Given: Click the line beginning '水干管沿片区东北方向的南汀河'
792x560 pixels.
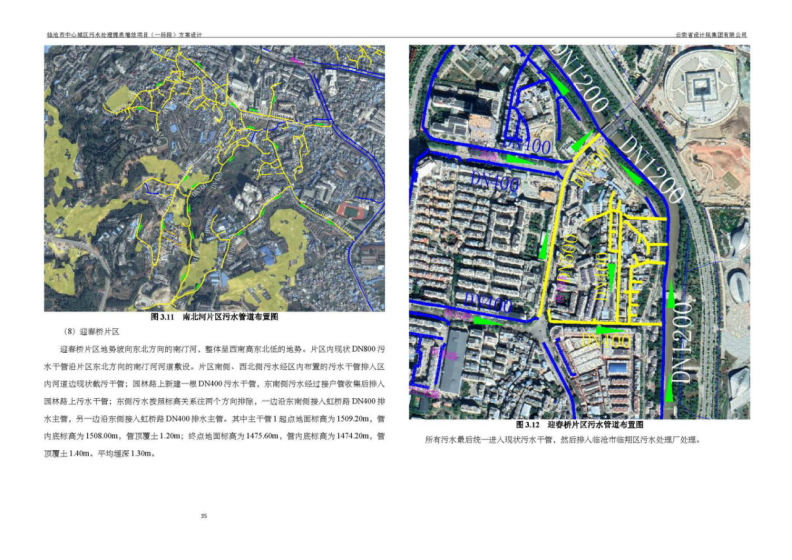Looking at the screenshot, I should click(x=214, y=367).
